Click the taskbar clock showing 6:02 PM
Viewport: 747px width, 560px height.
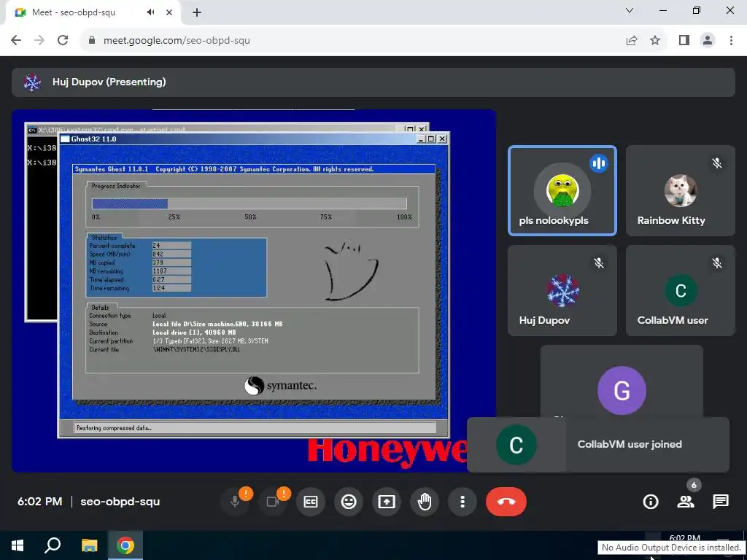[x=684, y=538]
